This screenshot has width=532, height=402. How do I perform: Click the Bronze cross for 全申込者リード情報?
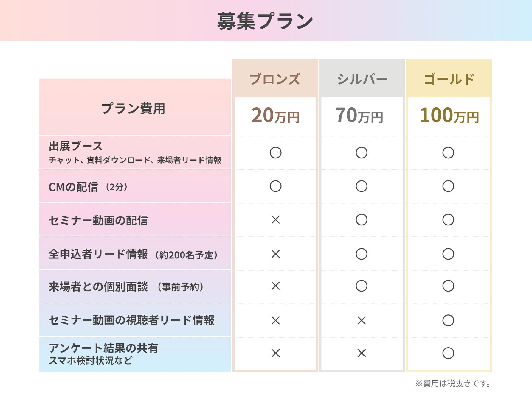275,254
